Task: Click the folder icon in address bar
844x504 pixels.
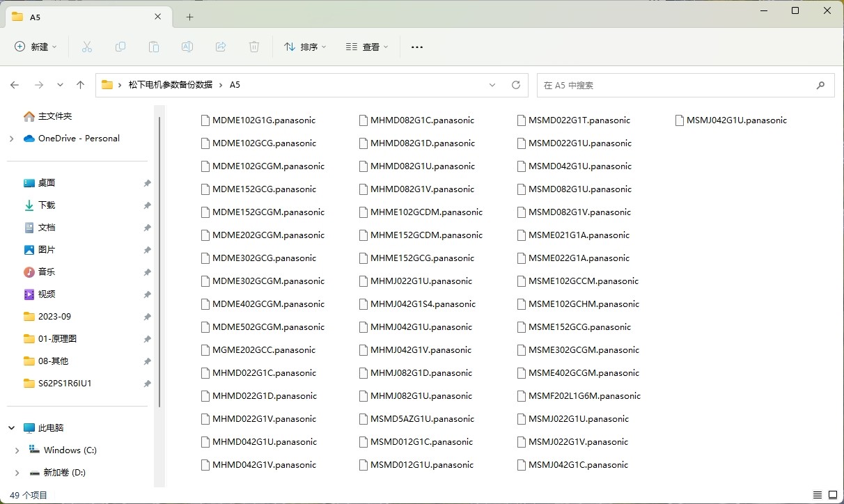Action: coord(107,85)
